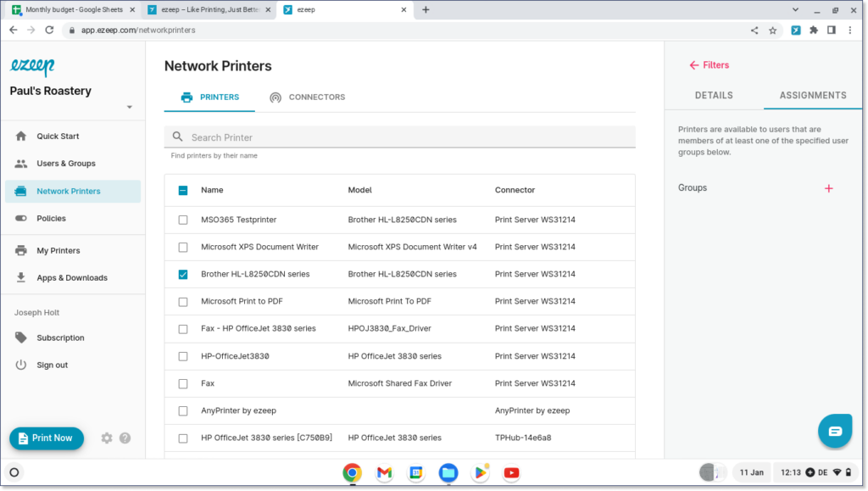The image size is (868, 491).
Task: Open the Files app from the shelf
Action: pyautogui.click(x=448, y=472)
